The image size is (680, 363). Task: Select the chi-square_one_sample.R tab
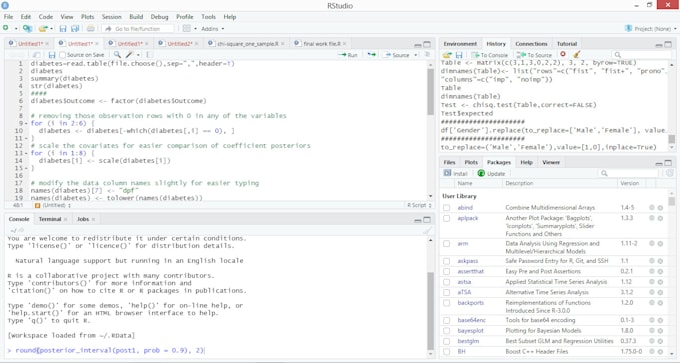pos(247,44)
